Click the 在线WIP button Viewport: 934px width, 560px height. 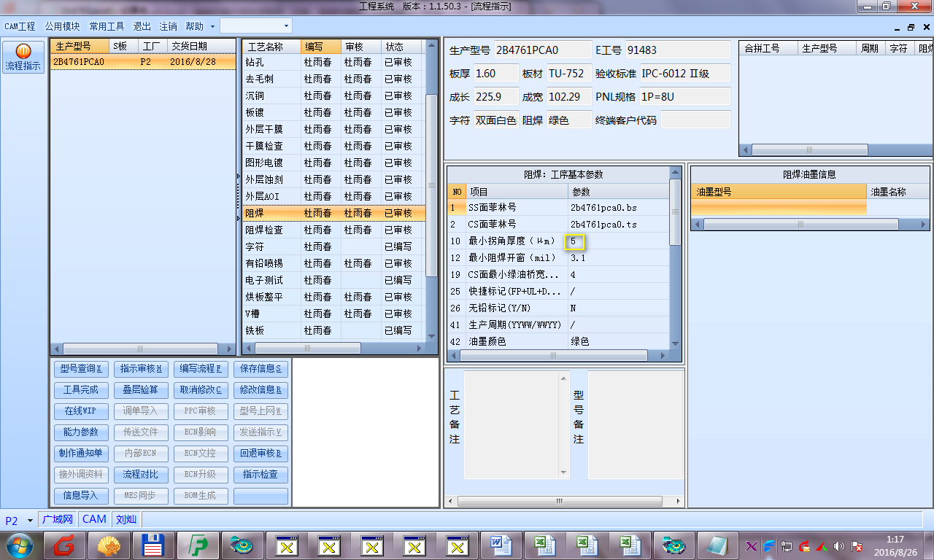(81, 411)
